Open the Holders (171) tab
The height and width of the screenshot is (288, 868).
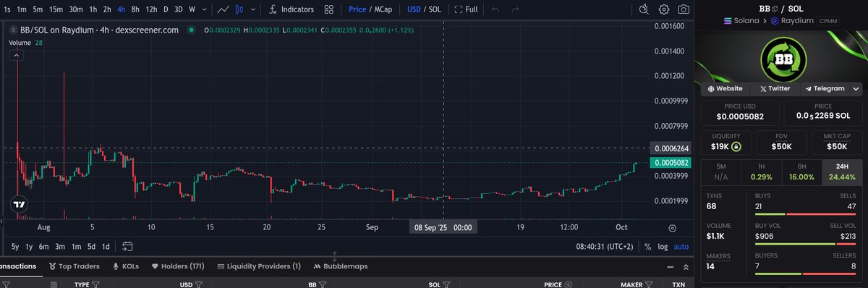[178, 266]
